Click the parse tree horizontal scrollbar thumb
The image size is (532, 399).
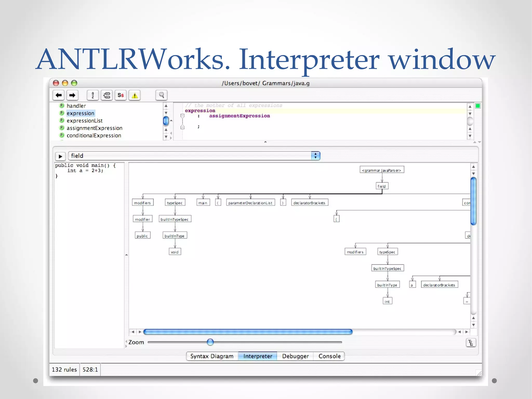point(248,332)
